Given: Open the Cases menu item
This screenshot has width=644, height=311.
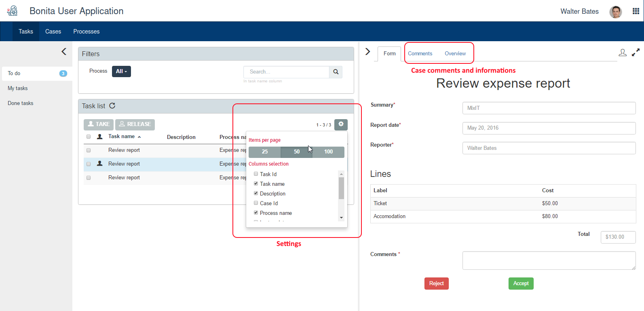Looking at the screenshot, I should click(x=53, y=32).
